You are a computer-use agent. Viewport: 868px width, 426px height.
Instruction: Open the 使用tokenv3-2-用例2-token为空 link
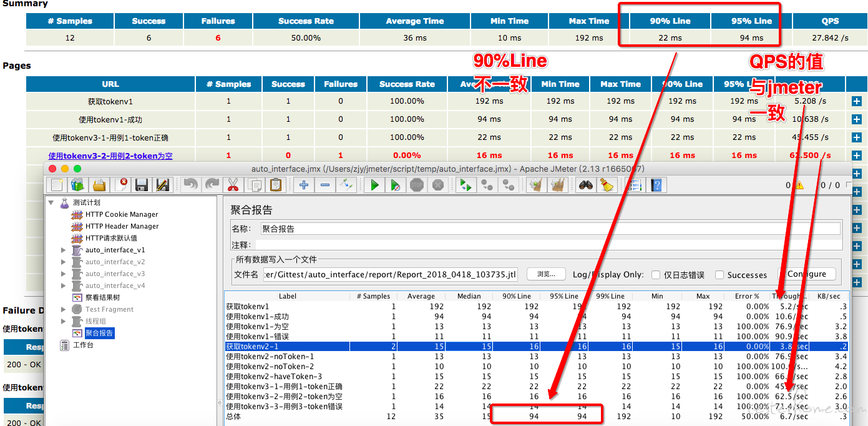110,156
